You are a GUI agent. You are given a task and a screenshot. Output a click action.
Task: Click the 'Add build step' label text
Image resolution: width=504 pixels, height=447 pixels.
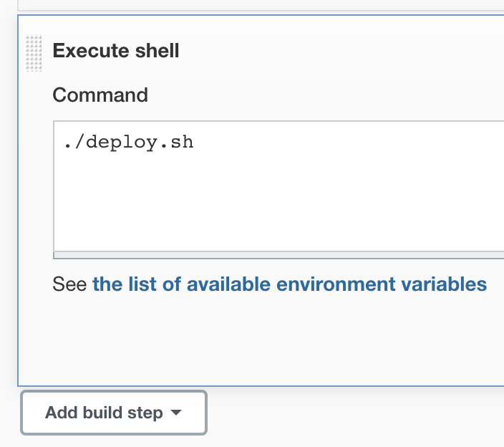coord(104,413)
